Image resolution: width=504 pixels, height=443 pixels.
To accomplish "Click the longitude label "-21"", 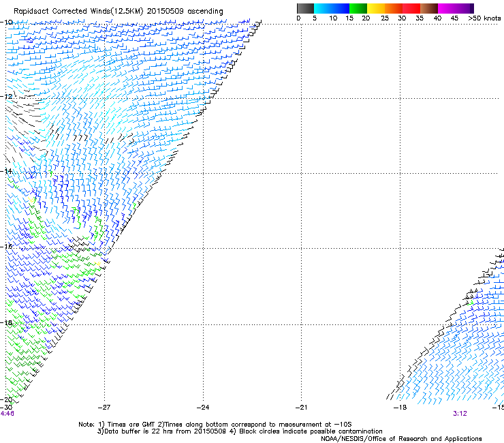I will point(302,408).
